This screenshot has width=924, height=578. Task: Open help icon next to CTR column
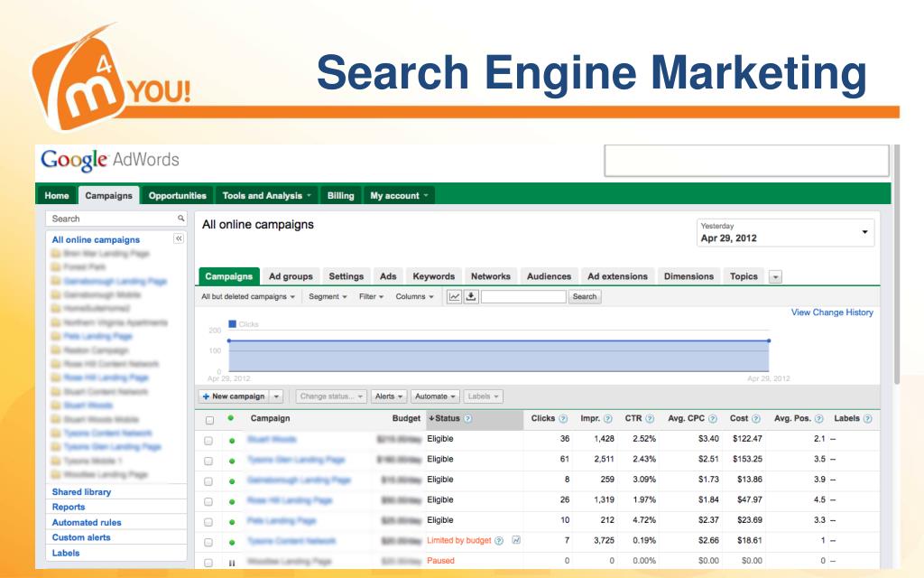(x=650, y=419)
